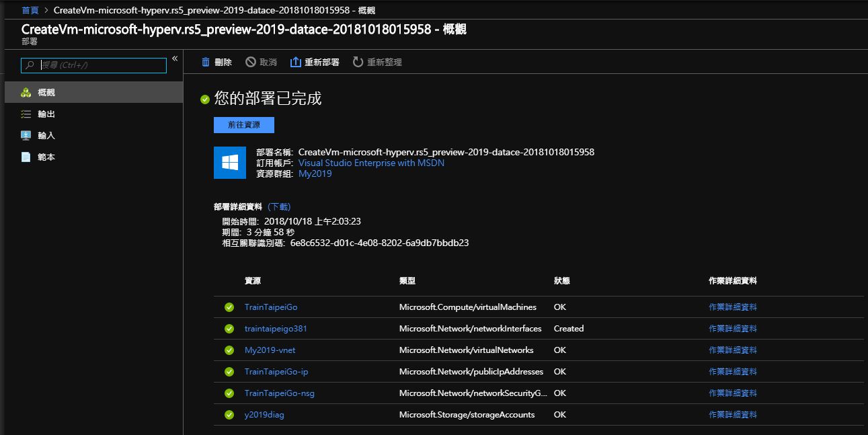Click the 輸出 list icon in sidebar
The image size is (868, 435).
click(x=26, y=114)
